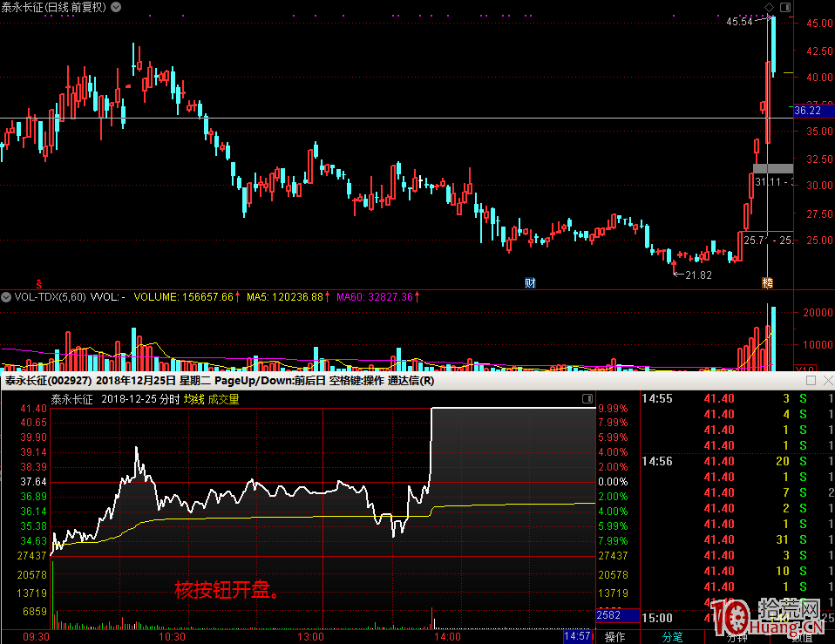Screen dimensions: 835x644
Task: Switch to the 分笔 tab
Action: [673, 637]
